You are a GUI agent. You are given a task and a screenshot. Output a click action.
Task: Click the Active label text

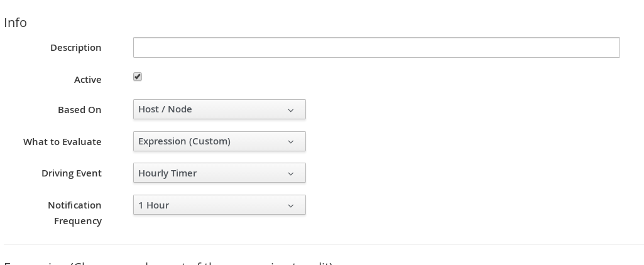[x=88, y=80]
